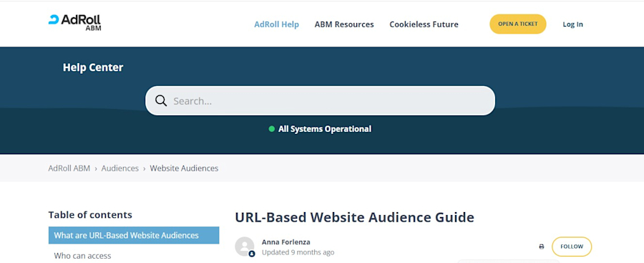The width and height of the screenshot is (644, 263).
Task: Follow this article
Action: pos(572,247)
